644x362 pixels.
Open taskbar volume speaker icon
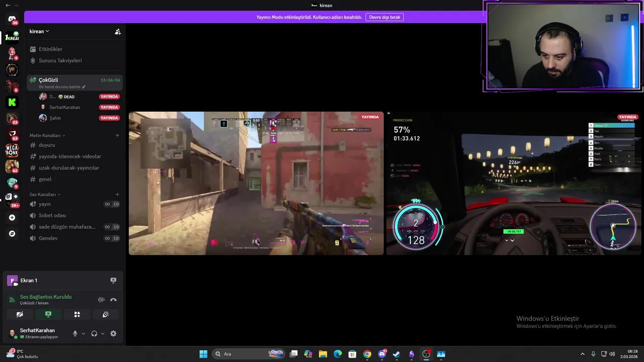point(612,354)
